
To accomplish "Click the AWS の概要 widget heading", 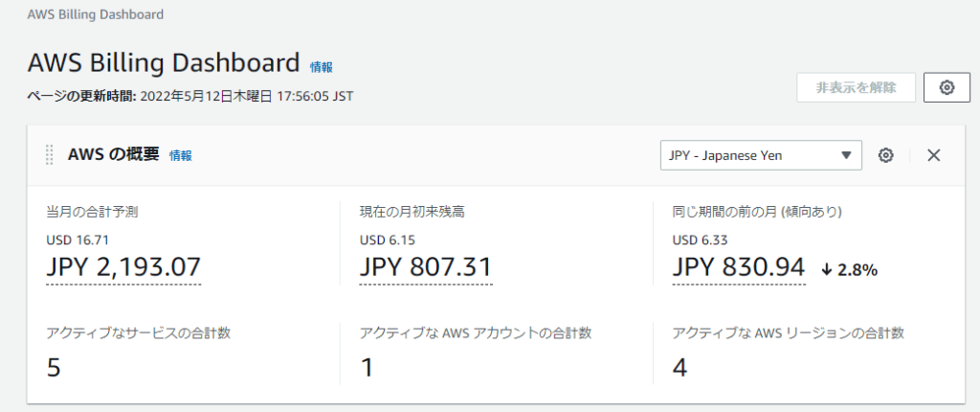I will tap(114, 155).
